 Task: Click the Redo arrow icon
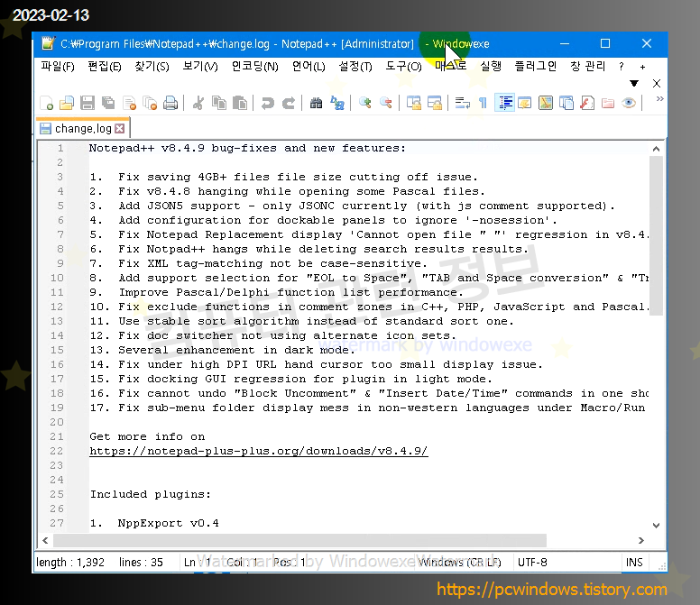click(289, 103)
